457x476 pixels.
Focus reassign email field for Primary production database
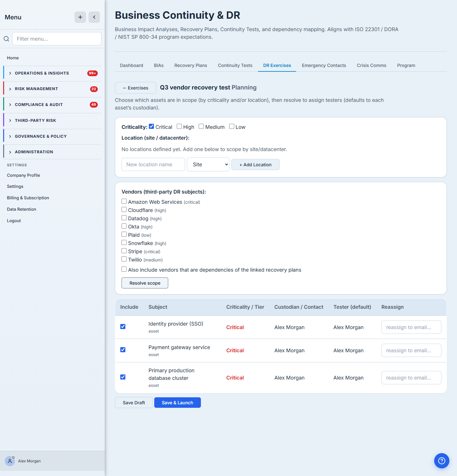411,378
